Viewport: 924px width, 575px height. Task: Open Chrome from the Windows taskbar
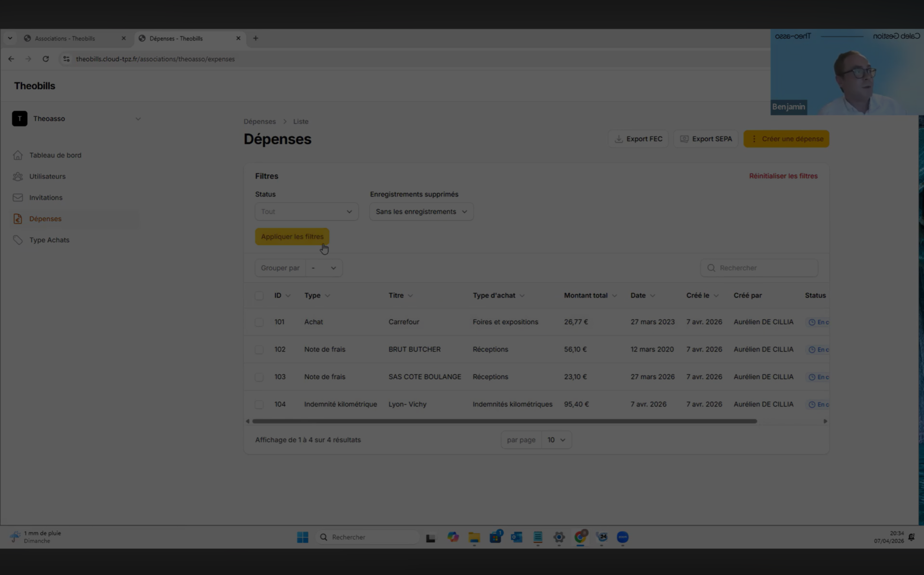[580, 537]
